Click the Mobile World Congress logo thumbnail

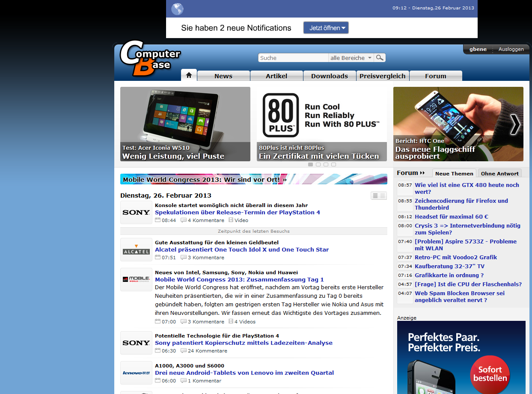(x=136, y=279)
